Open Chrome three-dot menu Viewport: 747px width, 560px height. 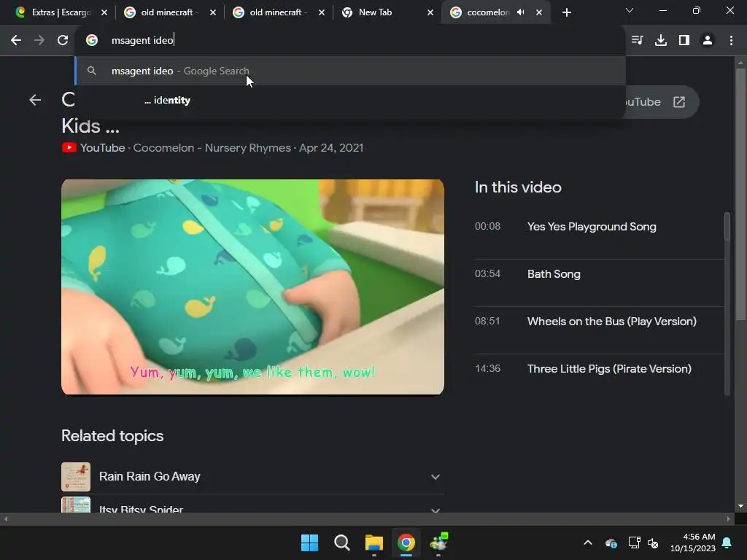[731, 41]
